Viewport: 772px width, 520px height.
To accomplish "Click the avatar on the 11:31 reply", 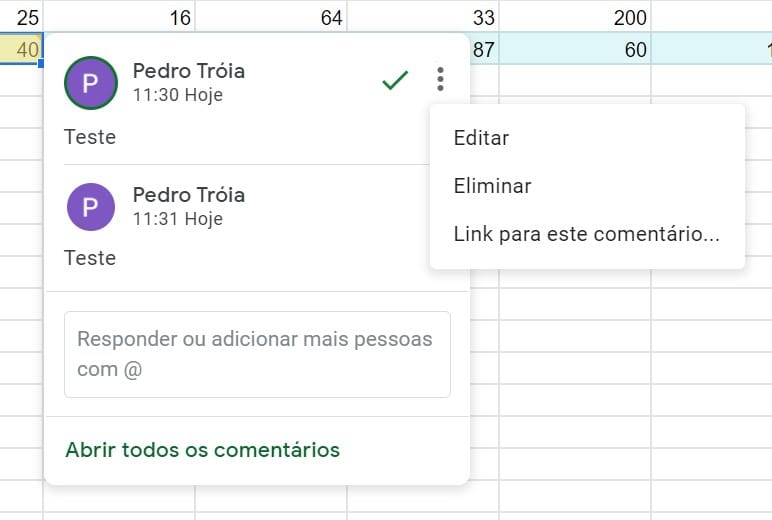I will (x=90, y=206).
